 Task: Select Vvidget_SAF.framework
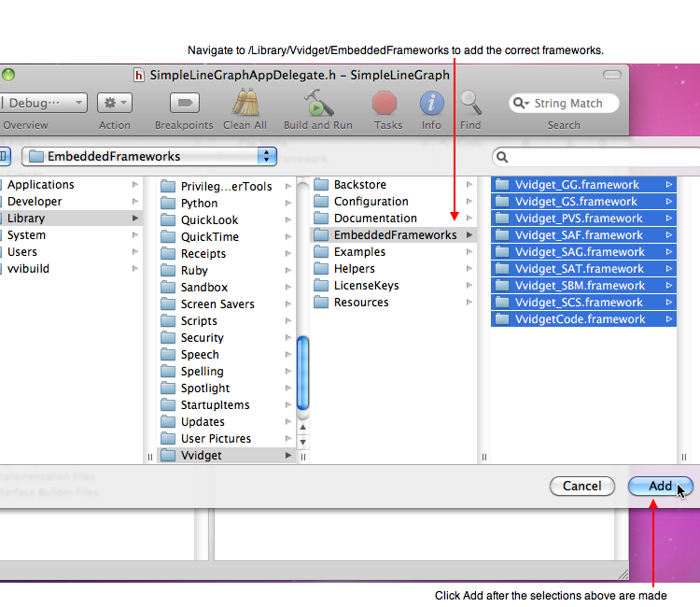tap(583, 235)
